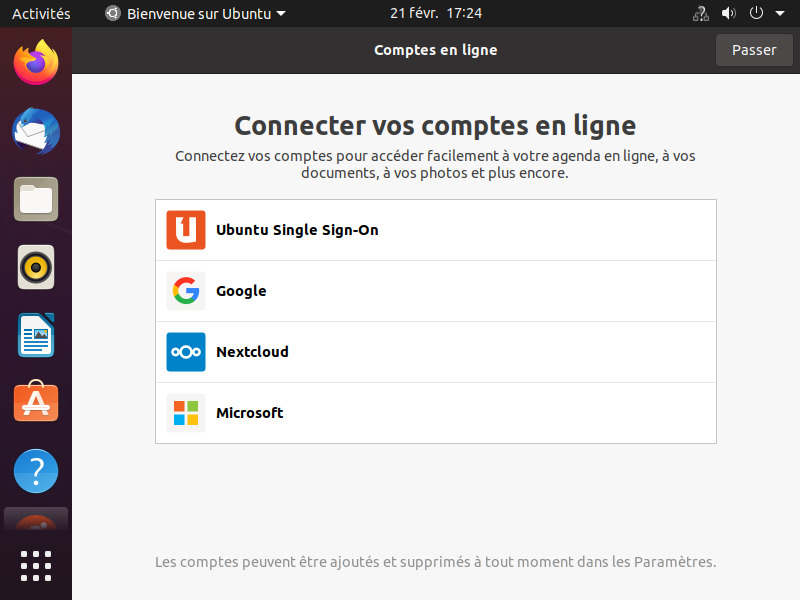Click the Nextcloud logo icon
The width and height of the screenshot is (800, 600).
tap(186, 352)
